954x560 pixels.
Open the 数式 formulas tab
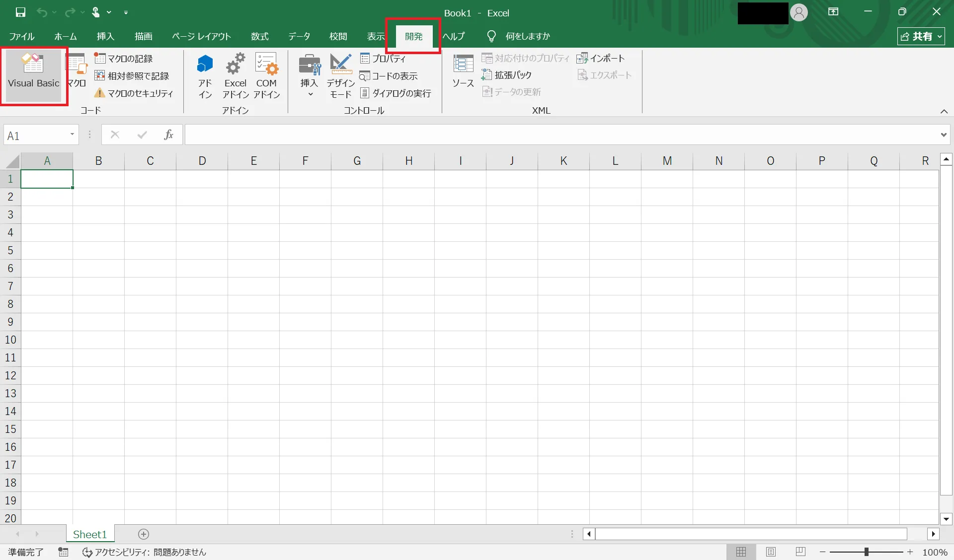pos(259,36)
